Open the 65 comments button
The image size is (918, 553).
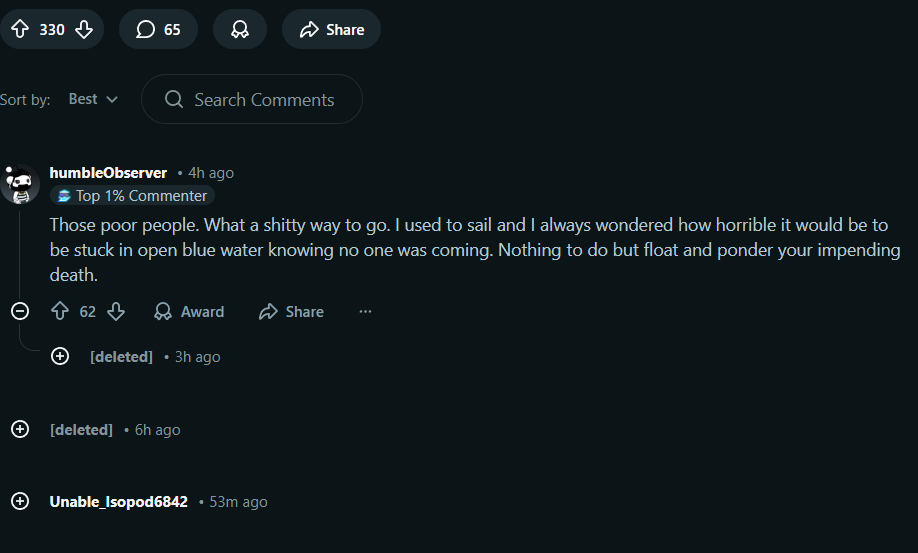pos(158,29)
